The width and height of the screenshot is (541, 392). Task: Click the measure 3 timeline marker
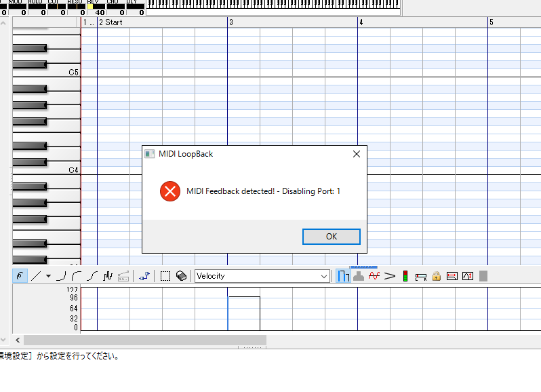pos(231,22)
